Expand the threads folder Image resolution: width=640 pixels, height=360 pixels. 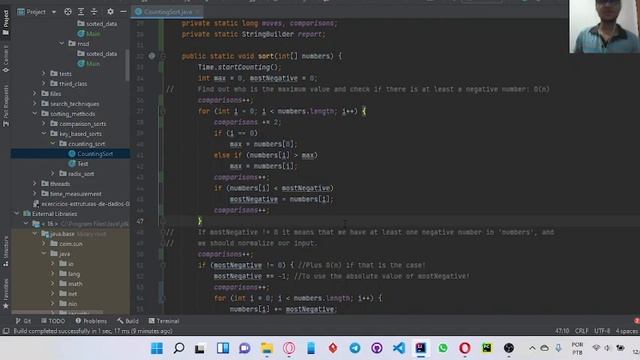[x=35, y=184]
